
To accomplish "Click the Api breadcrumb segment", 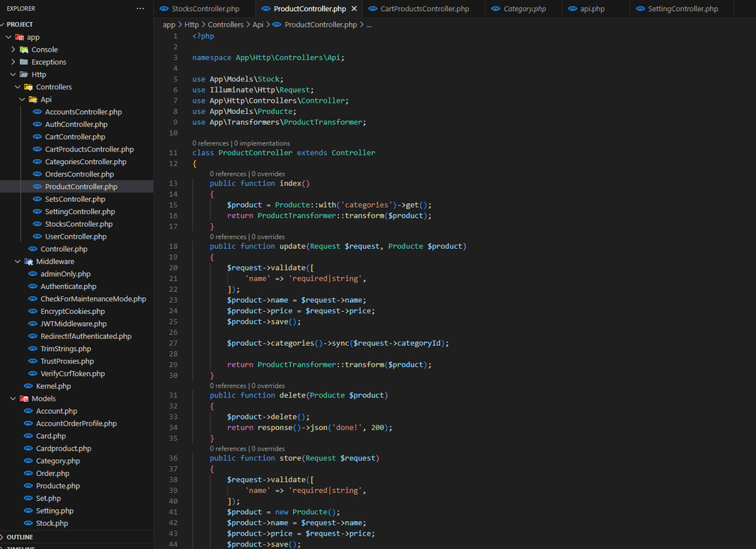I will pyautogui.click(x=258, y=24).
